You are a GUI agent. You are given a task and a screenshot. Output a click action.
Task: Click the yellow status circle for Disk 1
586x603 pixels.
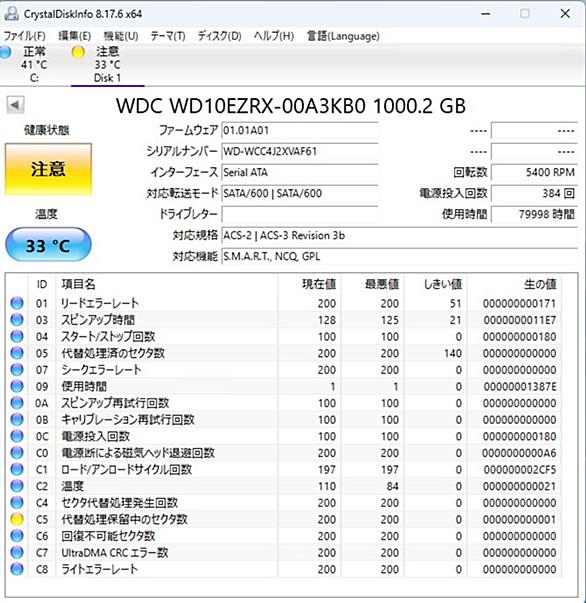78,52
